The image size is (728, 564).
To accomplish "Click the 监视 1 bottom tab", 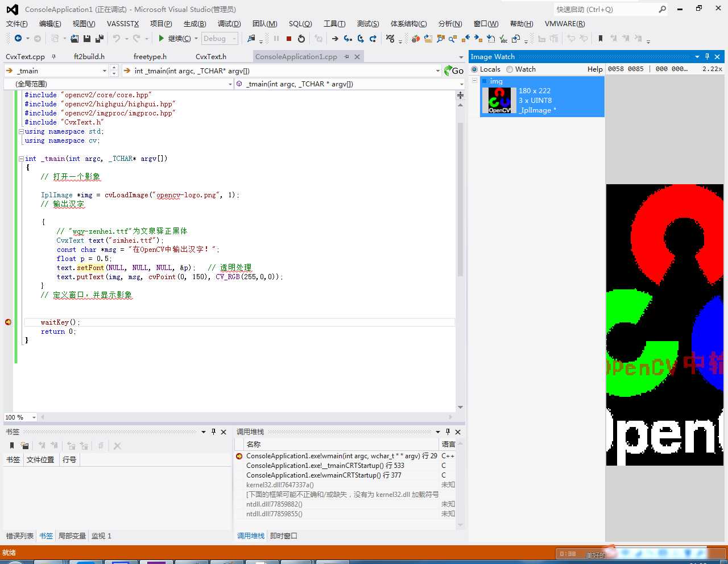I will (101, 536).
